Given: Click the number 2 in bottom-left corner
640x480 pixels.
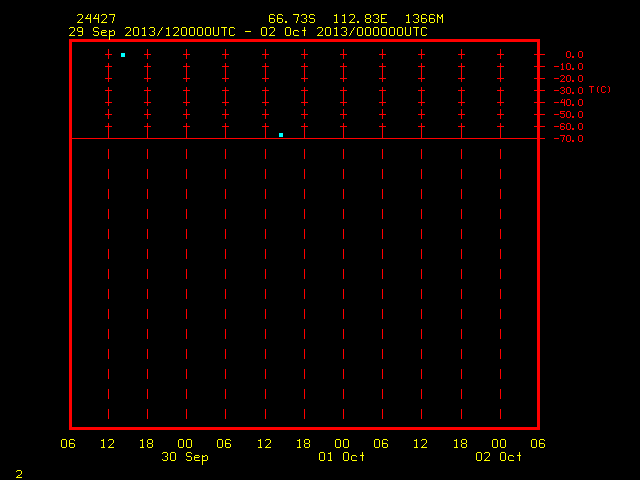Looking at the screenshot, I should point(19,474).
